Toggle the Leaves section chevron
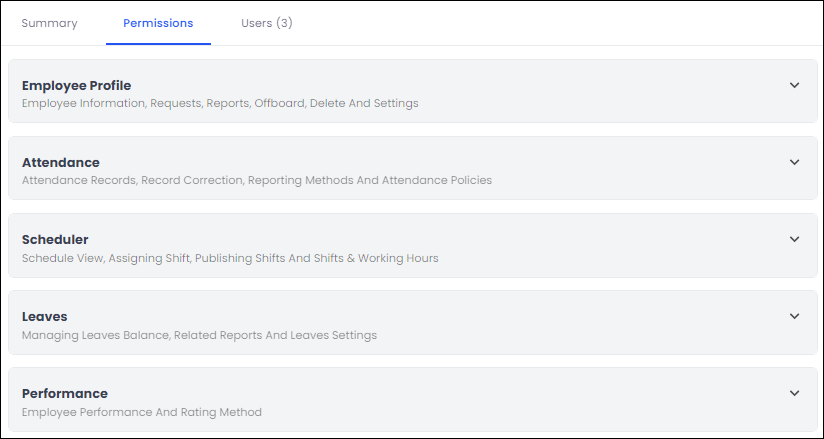Viewport: 824px width, 439px height. tap(794, 316)
